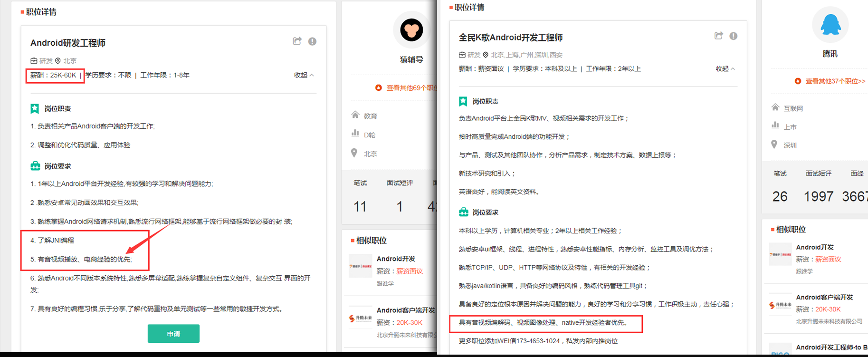The image size is (868, 357).
Task: Click the D轮 funding chart icon
Action: (x=355, y=133)
